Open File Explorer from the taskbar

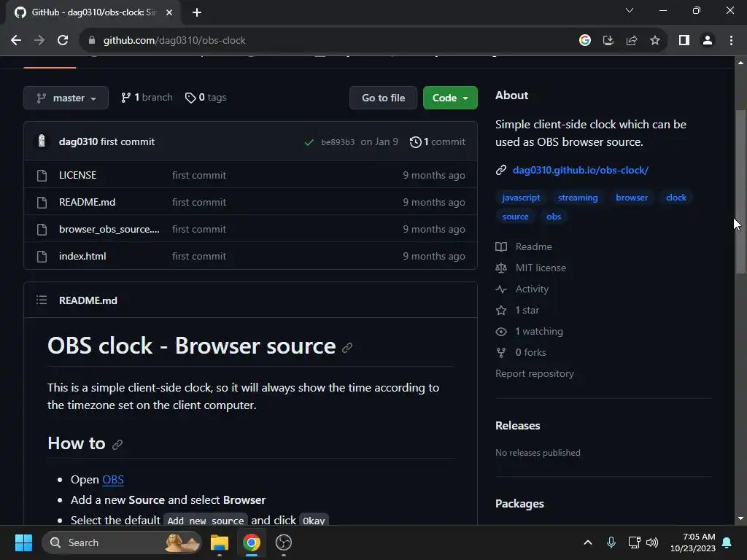click(220, 542)
